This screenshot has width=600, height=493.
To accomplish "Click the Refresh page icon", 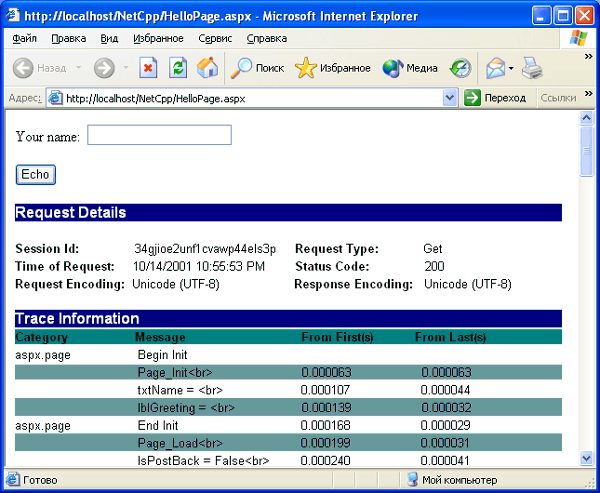I will pos(178,68).
